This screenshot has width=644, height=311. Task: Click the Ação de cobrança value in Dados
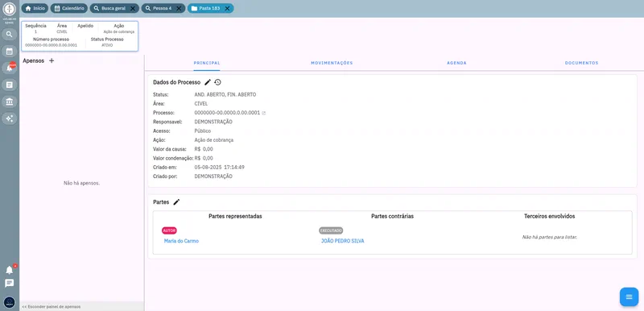point(214,140)
